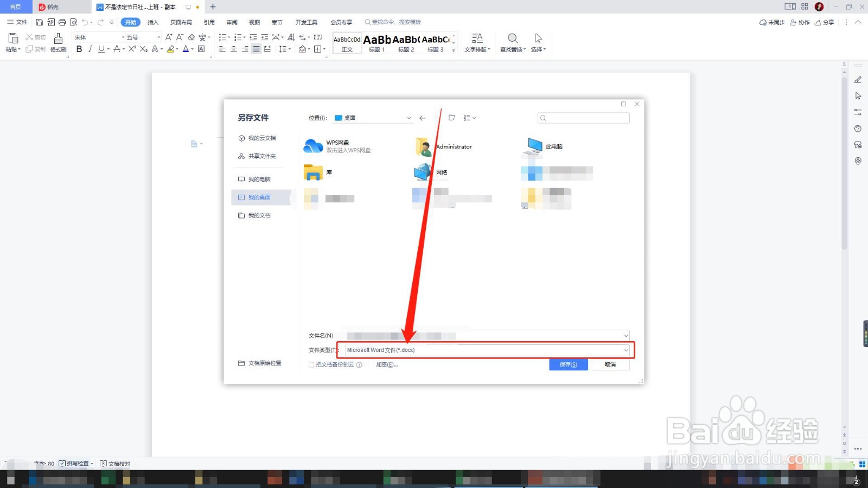The image size is (868, 488).
Task: Toggle Bold formatting
Action: pyautogui.click(x=79, y=49)
